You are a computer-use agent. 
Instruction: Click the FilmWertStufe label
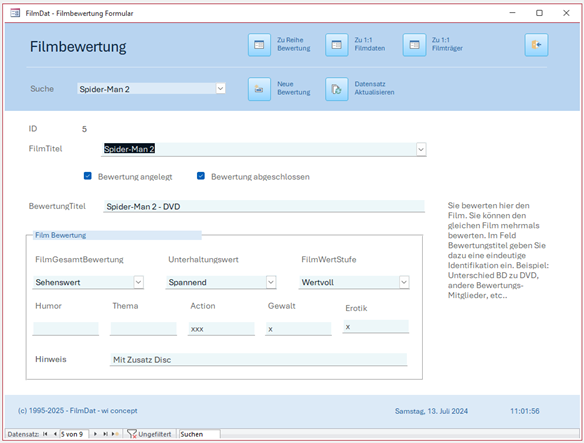pyautogui.click(x=328, y=259)
